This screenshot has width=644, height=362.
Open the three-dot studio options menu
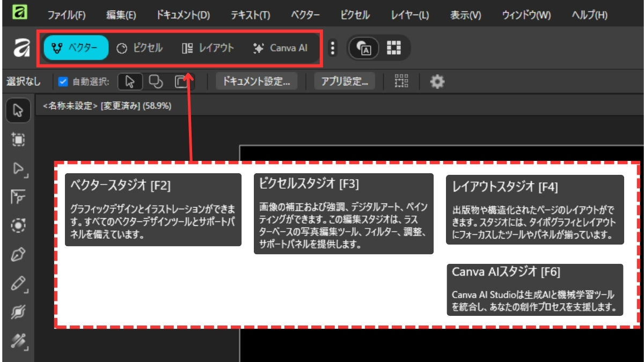tap(333, 48)
